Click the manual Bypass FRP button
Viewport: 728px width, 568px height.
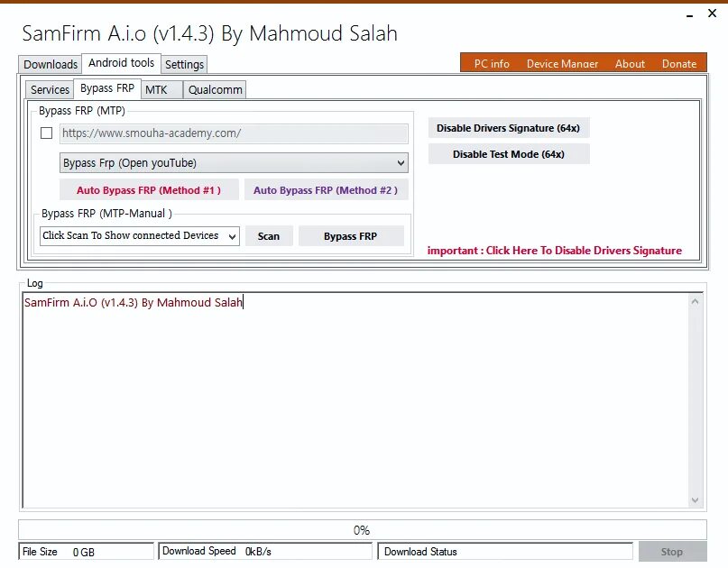point(351,236)
